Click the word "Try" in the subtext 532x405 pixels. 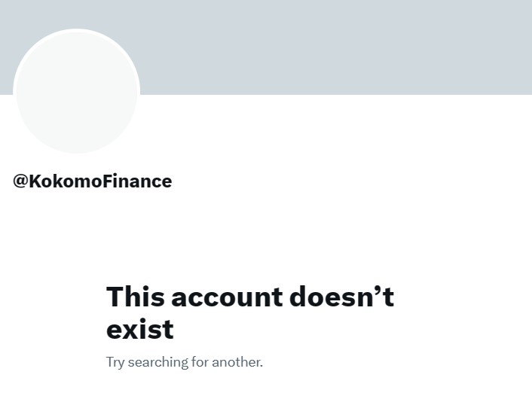115,362
